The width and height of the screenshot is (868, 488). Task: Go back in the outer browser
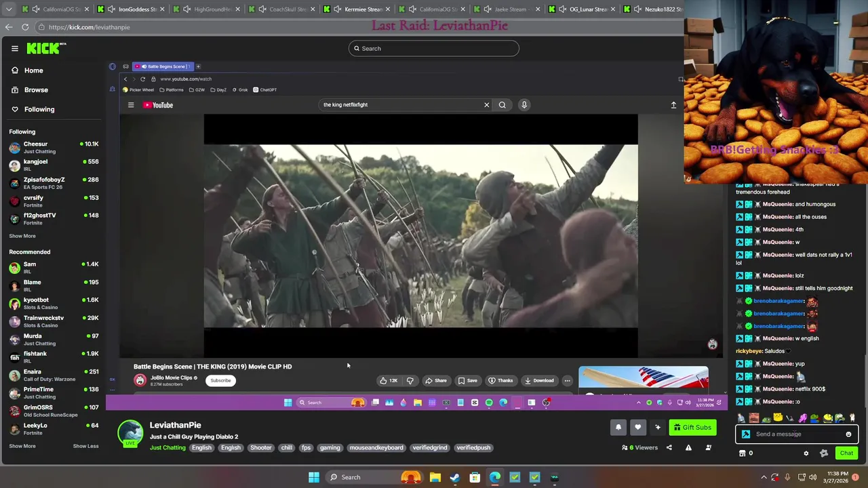point(9,27)
